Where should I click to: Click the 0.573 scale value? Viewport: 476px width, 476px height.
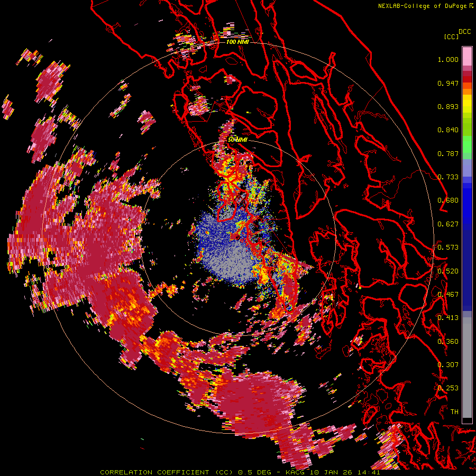(448, 248)
